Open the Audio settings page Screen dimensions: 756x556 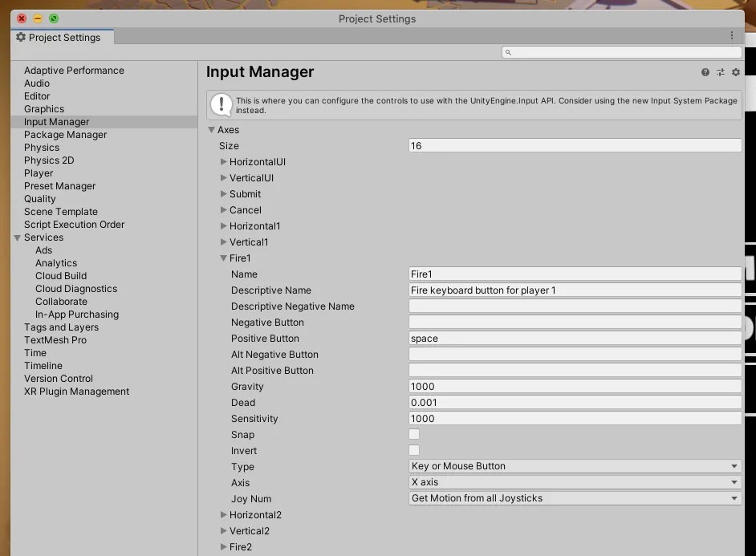(36, 83)
